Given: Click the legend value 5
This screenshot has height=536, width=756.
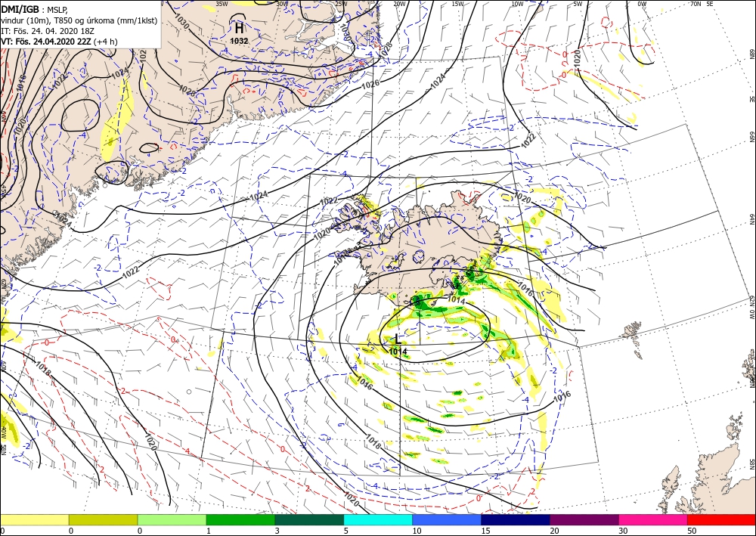Looking at the screenshot, I should (x=346, y=531).
